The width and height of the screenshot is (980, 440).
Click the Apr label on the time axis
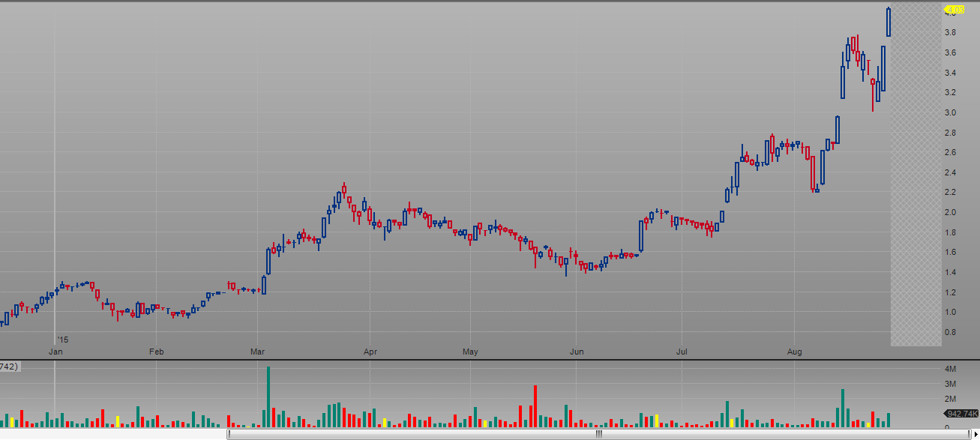click(370, 351)
